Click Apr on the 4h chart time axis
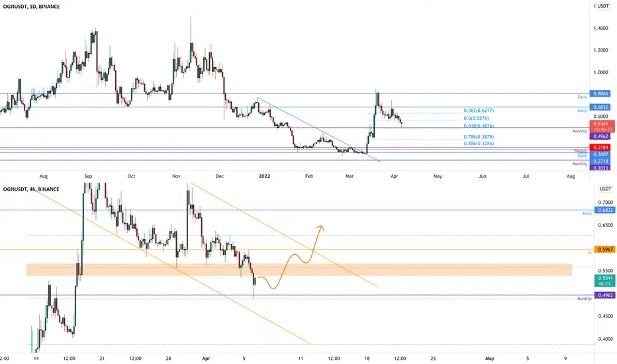This screenshot has height=364, width=617. [x=206, y=359]
